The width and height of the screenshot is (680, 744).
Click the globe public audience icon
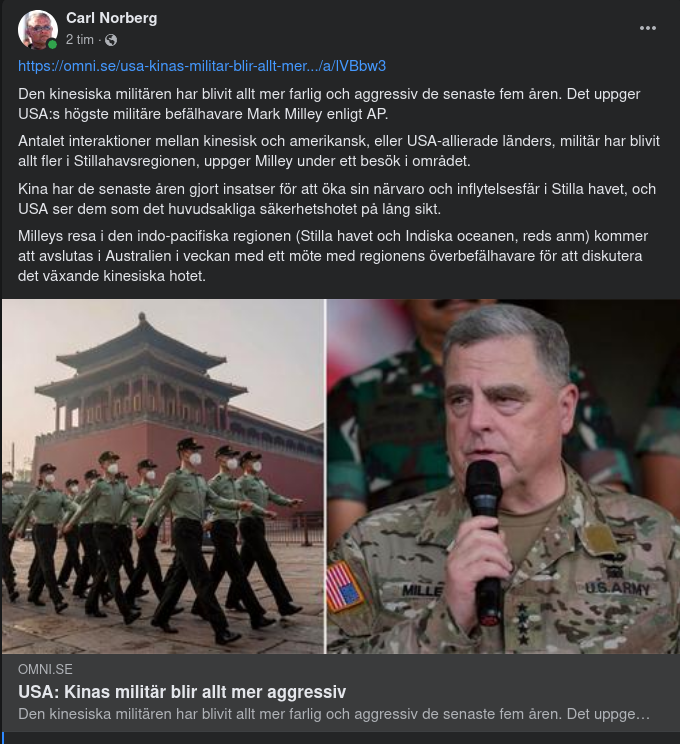pos(111,40)
